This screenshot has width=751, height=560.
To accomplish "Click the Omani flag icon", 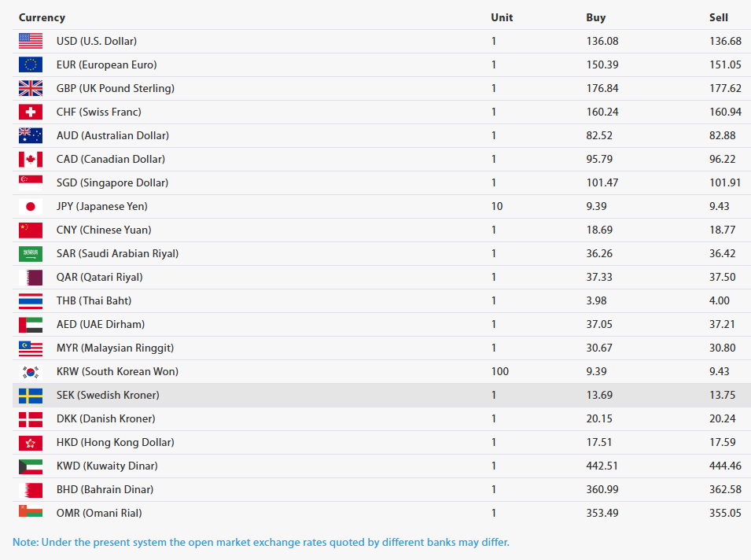I will point(31,511).
